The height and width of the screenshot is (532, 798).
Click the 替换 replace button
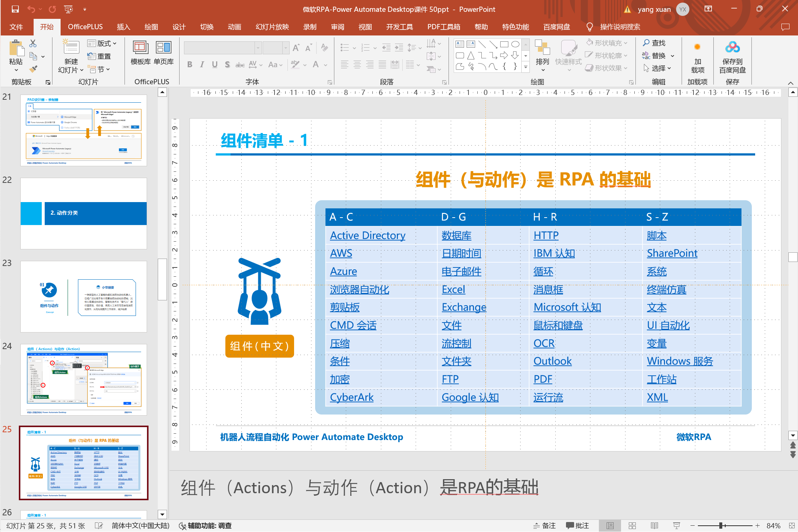pyautogui.click(x=654, y=55)
